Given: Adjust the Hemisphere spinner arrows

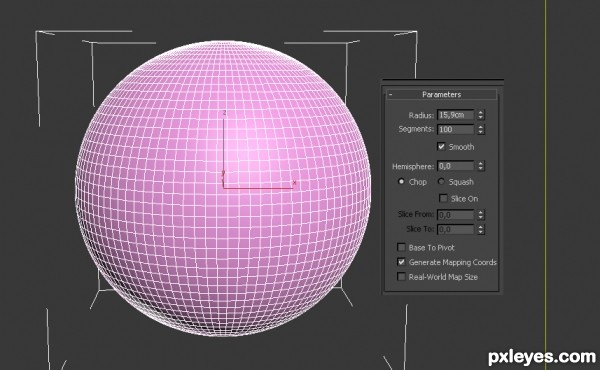Looking at the screenshot, I should pos(481,166).
